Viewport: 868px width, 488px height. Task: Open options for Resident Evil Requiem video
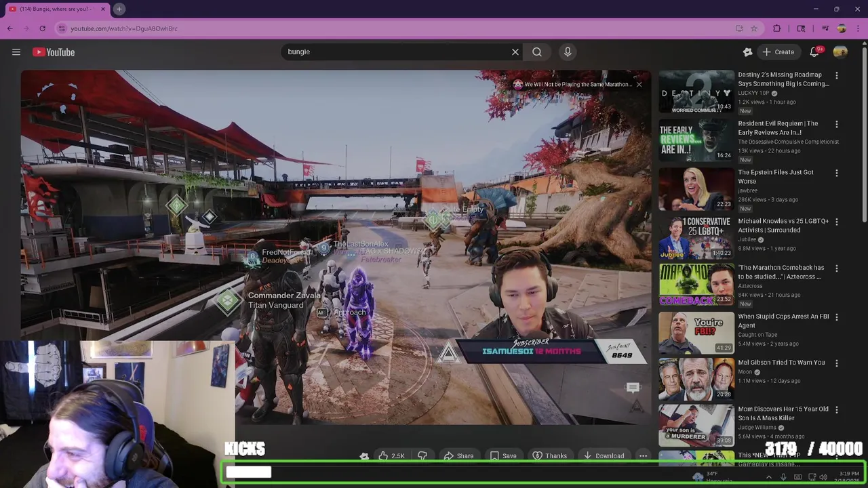(836, 125)
